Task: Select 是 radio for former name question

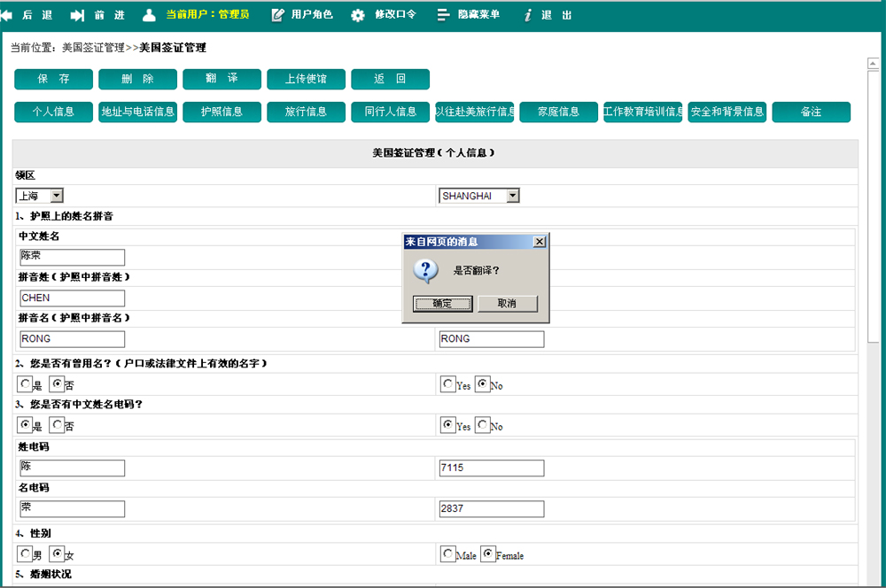Action: (25, 384)
